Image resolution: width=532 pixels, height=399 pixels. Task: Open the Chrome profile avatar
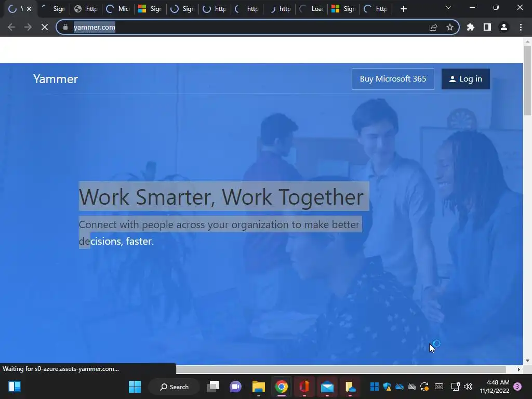tap(504, 27)
